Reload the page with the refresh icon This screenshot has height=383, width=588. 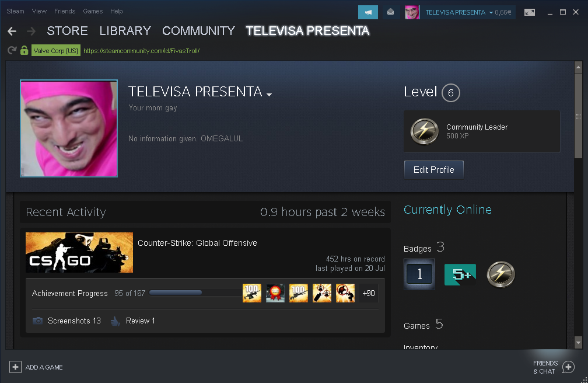click(x=12, y=50)
